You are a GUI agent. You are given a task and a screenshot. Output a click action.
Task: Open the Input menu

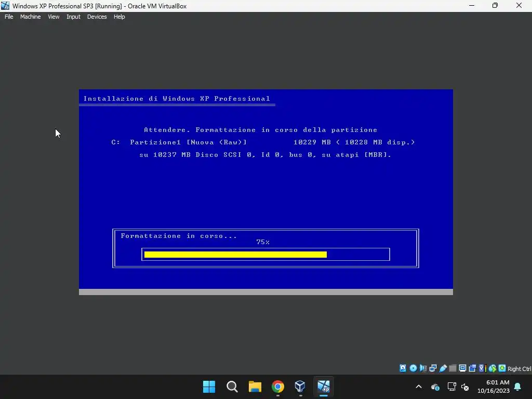coord(73,17)
